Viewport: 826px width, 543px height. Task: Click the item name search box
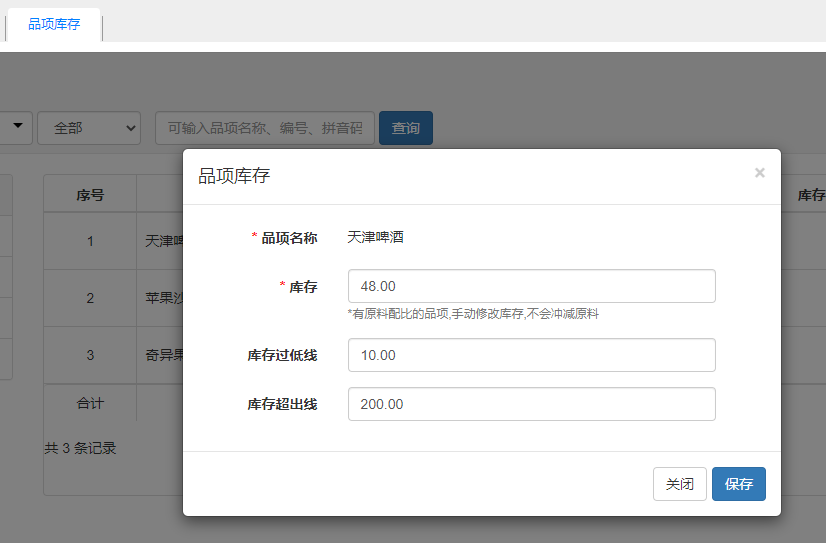265,128
